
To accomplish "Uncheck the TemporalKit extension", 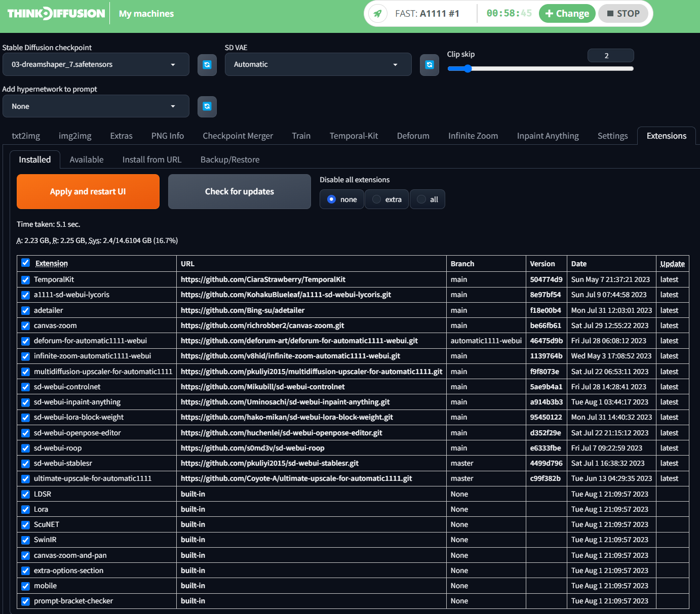I will coord(25,279).
